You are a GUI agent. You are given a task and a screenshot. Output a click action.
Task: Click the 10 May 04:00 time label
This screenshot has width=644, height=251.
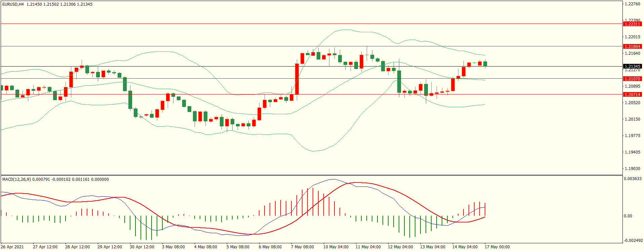(336, 247)
